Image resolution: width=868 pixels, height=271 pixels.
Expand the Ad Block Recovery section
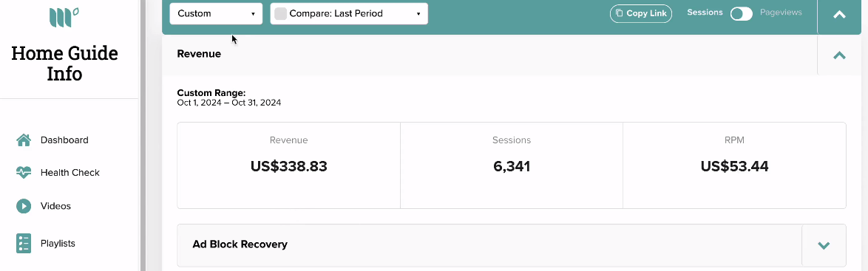coord(824,245)
